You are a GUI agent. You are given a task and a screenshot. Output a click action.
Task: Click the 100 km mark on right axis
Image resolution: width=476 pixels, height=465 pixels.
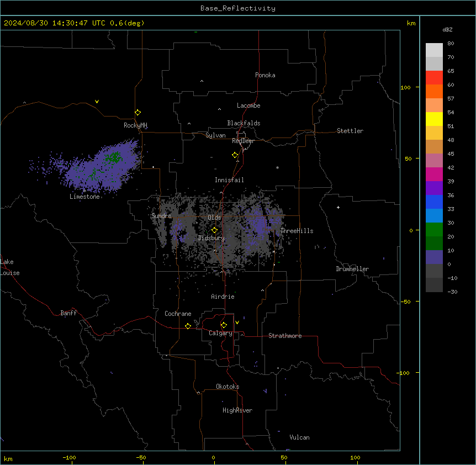[x=405, y=87]
